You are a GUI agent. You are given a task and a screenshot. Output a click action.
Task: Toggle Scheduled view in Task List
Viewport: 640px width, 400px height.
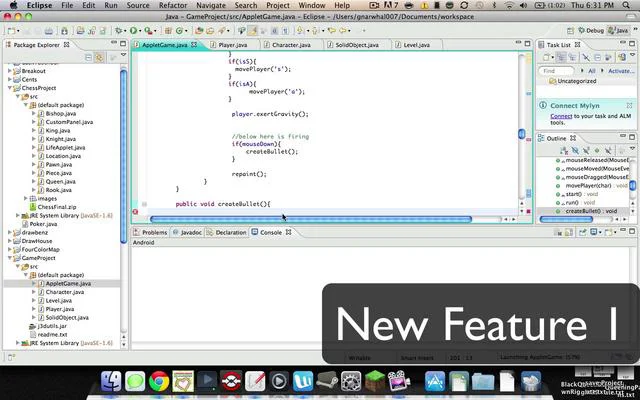[572, 58]
